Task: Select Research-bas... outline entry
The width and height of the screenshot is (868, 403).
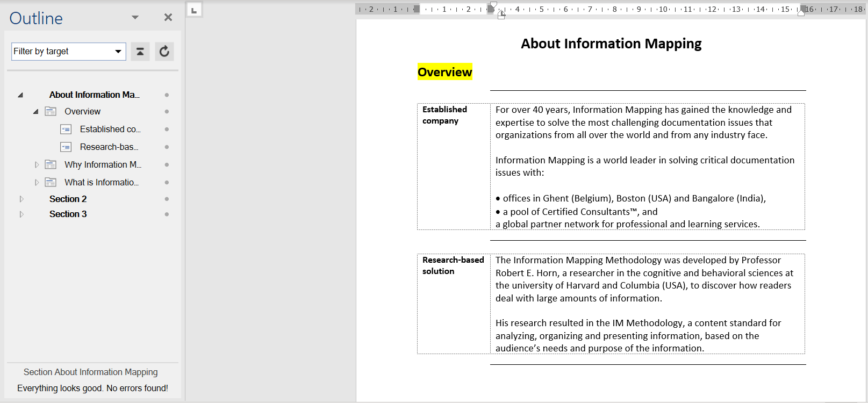Action: [109, 147]
